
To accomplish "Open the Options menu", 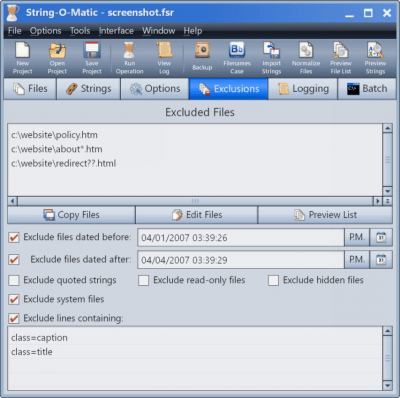I will click(x=45, y=31).
